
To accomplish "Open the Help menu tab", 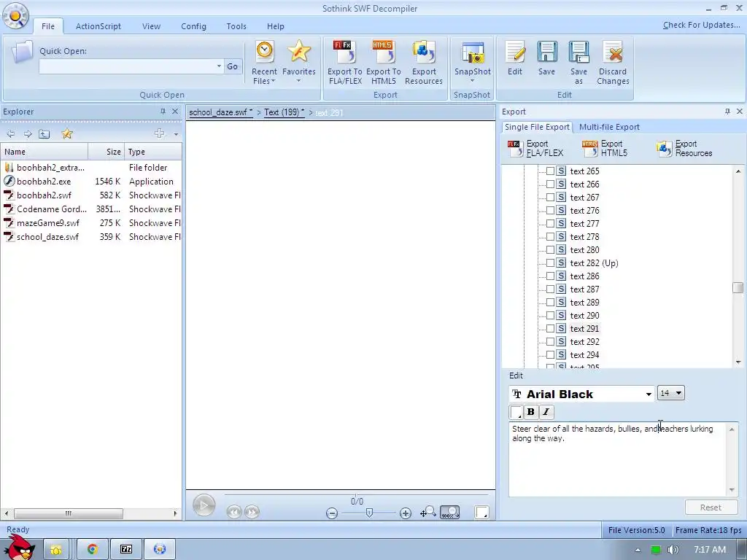I will [275, 26].
